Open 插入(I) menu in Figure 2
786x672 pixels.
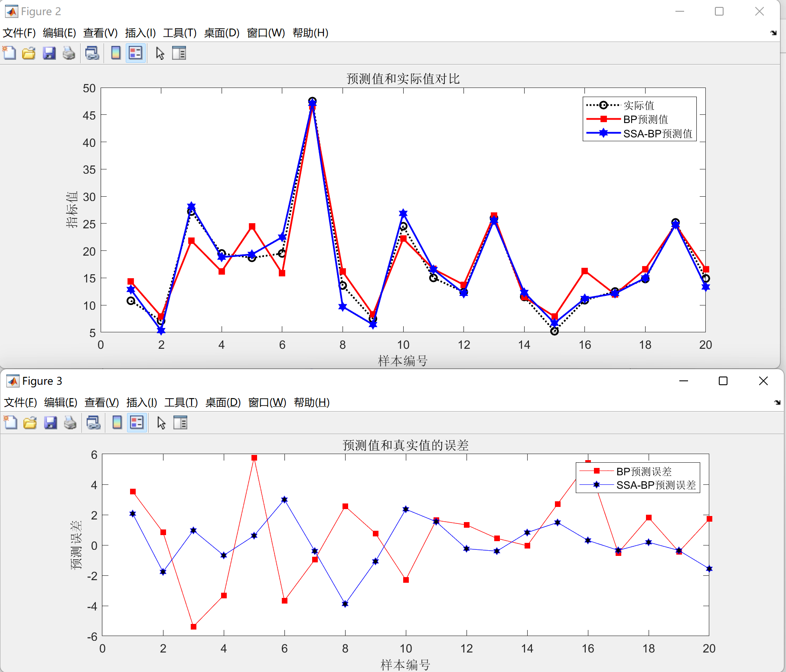pos(140,33)
